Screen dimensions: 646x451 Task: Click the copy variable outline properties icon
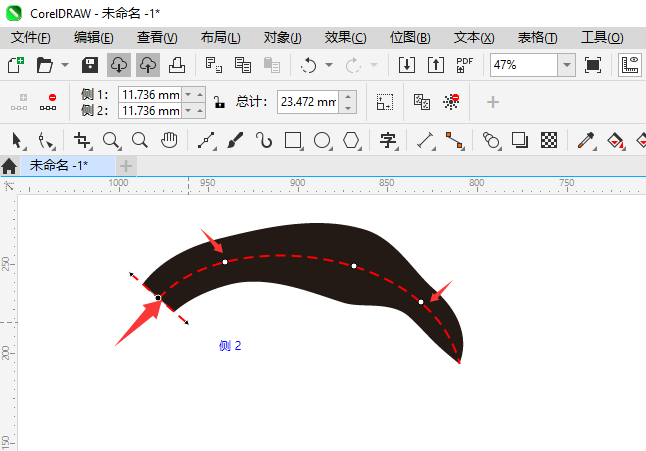(422, 102)
